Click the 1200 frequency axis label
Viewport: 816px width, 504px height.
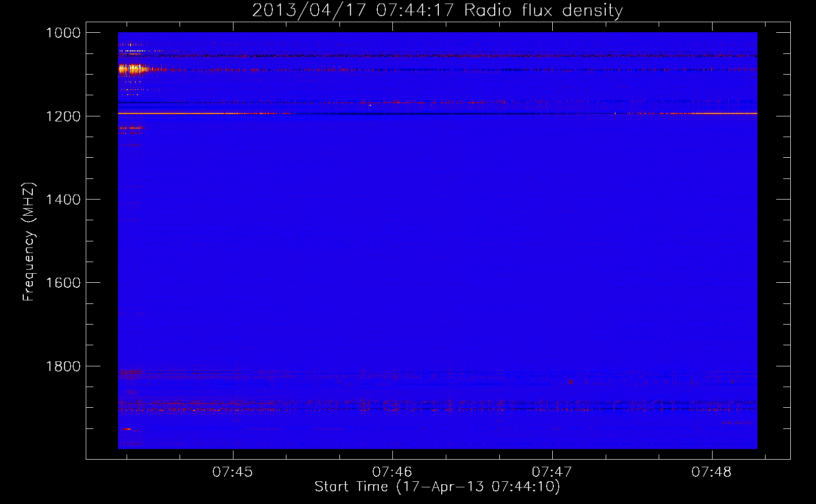[63, 116]
